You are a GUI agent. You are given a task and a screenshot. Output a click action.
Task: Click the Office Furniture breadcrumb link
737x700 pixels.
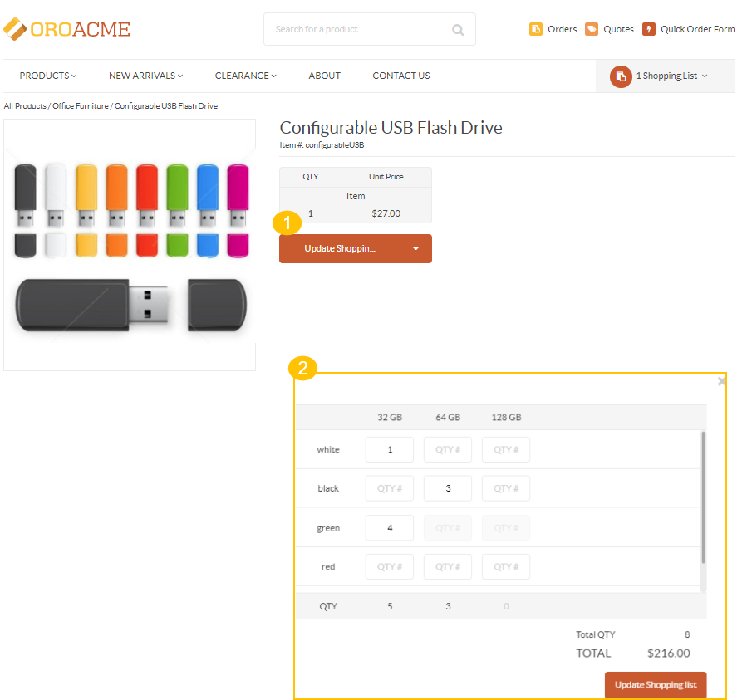point(81,106)
